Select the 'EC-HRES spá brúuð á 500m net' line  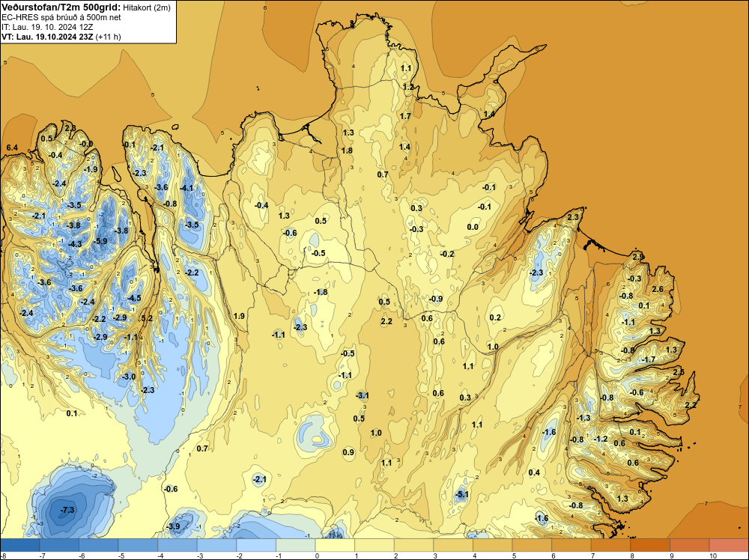[x=61, y=18]
